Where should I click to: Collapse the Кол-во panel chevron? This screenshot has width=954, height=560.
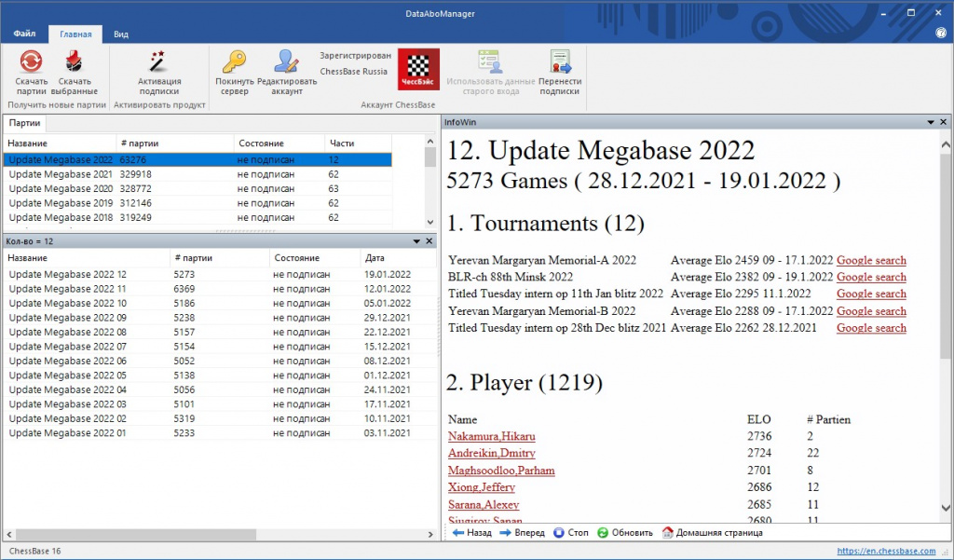(x=417, y=241)
